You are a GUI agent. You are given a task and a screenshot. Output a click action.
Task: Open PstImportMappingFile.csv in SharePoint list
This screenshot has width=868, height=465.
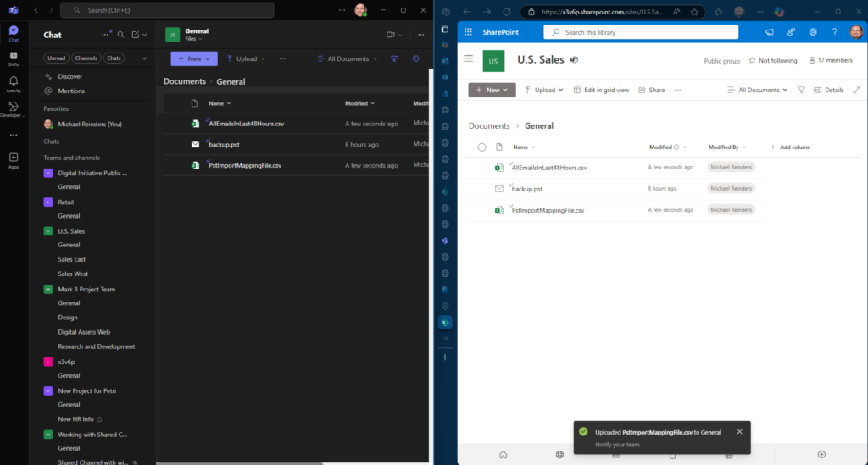click(x=548, y=210)
